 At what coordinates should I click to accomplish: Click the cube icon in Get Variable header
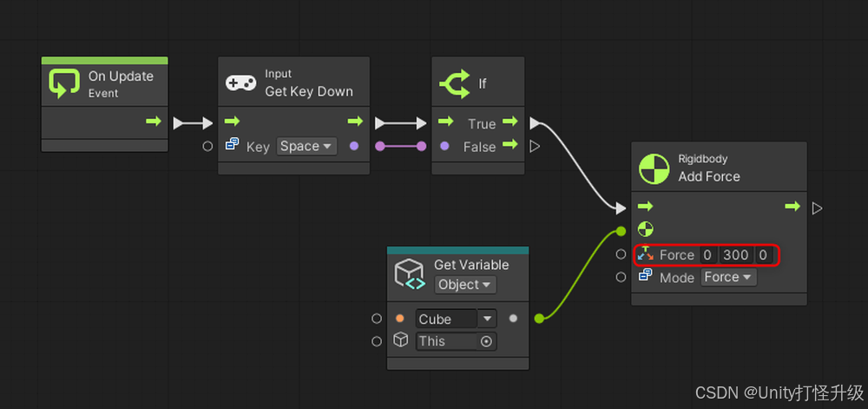pyautogui.click(x=410, y=274)
